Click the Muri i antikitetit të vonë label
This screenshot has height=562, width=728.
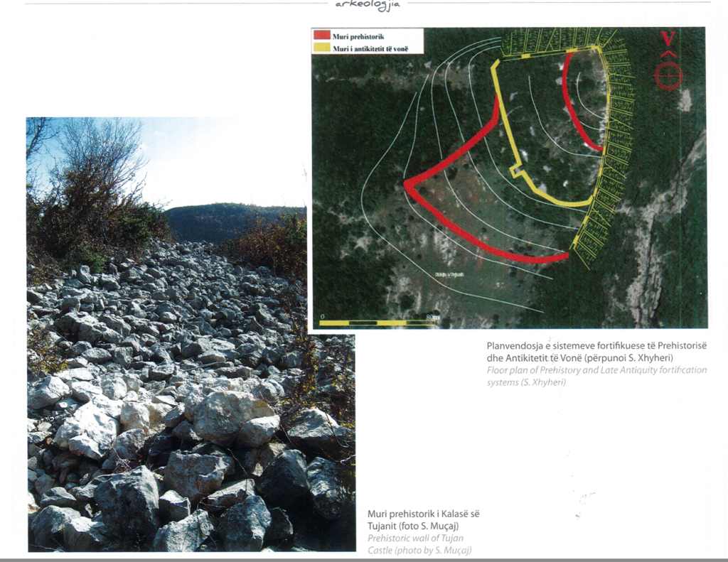(x=370, y=49)
